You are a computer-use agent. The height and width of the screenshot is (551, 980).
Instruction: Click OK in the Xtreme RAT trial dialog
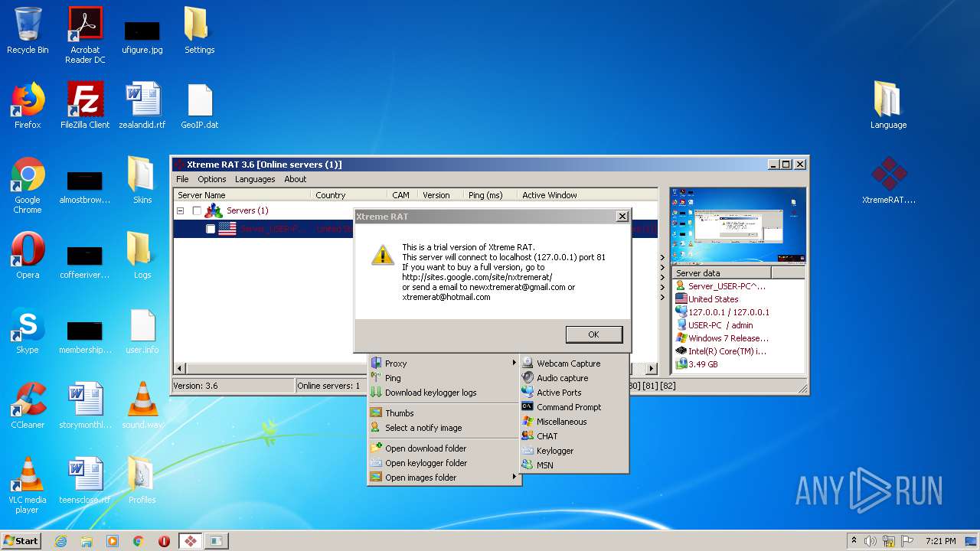[x=593, y=334]
